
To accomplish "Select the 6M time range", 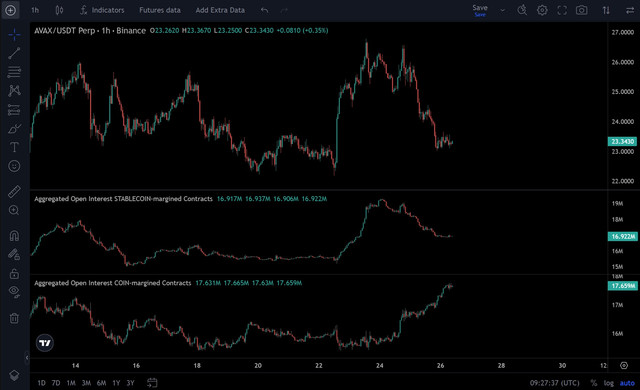I will pos(101,383).
